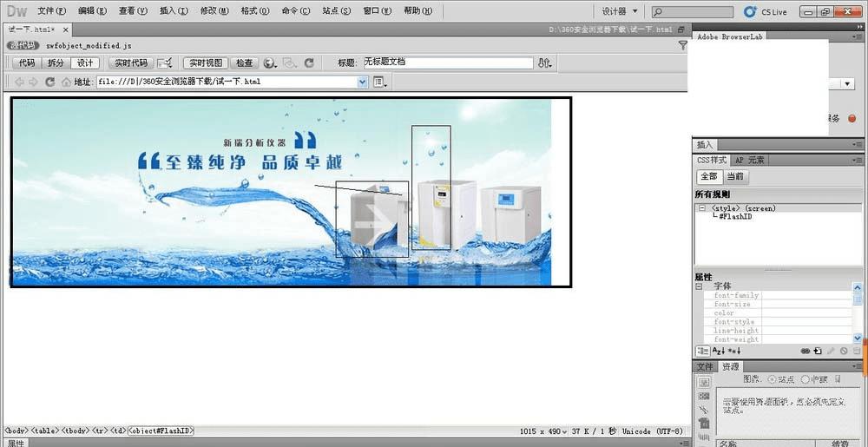Select the 站点 radio button

click(773, 379)
